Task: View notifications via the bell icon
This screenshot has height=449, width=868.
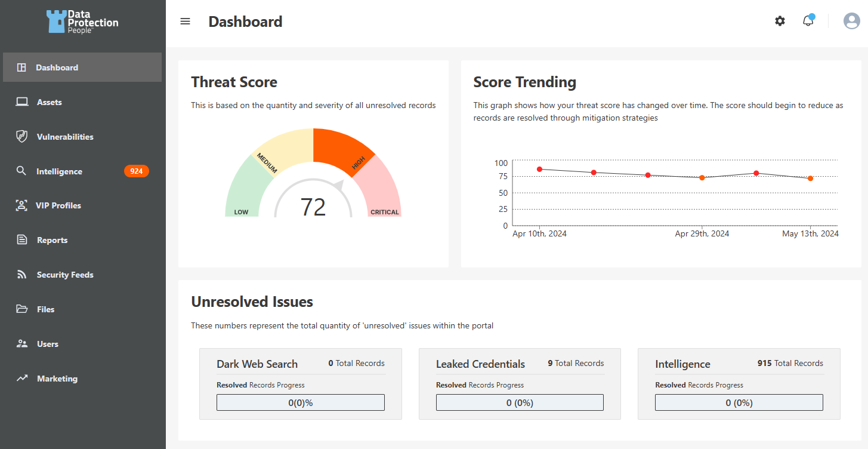Action: (x=808, y=21)
